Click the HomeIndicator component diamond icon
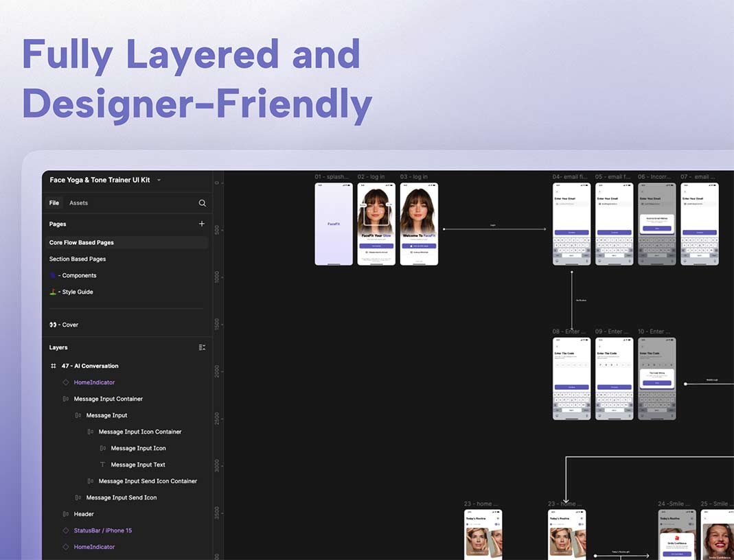 [x=66, y=382]
